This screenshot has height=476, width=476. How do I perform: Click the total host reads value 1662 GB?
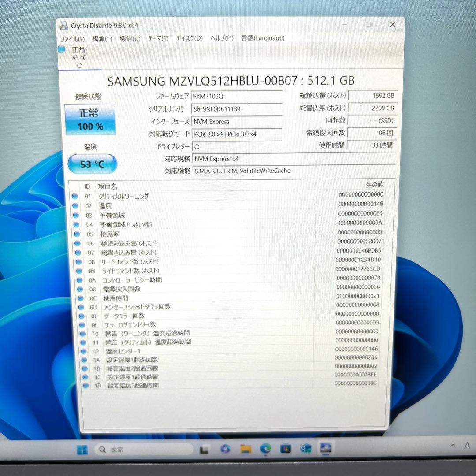[373, 95]
